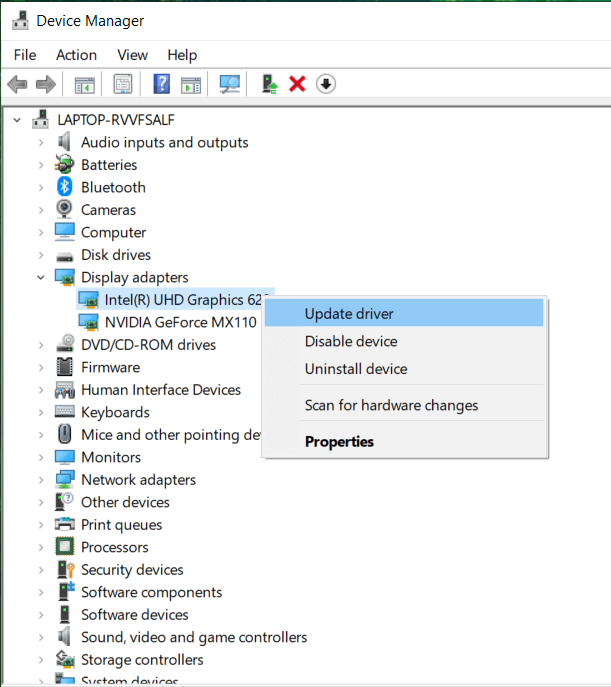The width and height of the screenshot is (611, 687).
Task: Choose Scan for hardware changes menu entry
Action: click(x=404, y=405)
